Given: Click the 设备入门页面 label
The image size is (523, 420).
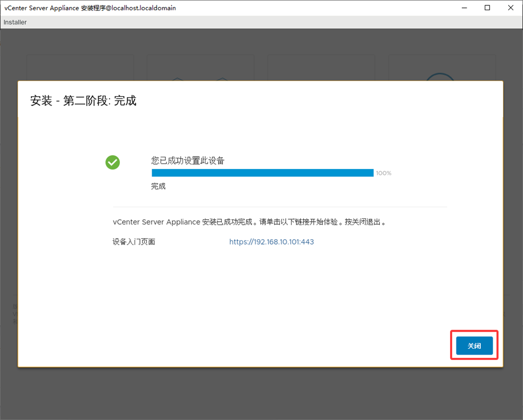Looking at the screenshot, I should tap(134, 242).
